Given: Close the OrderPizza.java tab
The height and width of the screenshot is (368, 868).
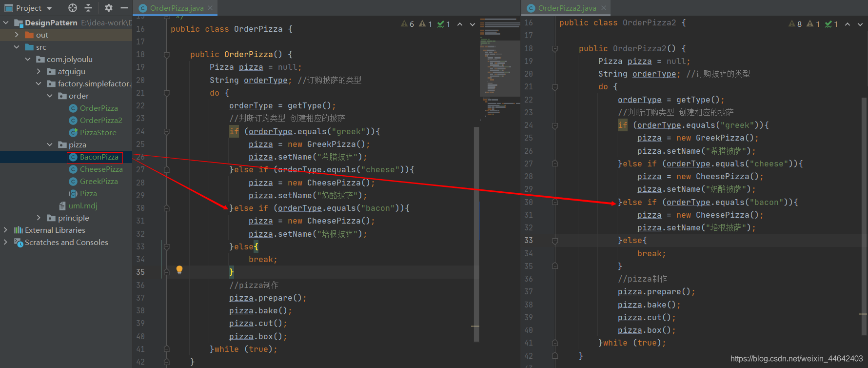Looking at the screenshot, I should [x=210, y=8].
